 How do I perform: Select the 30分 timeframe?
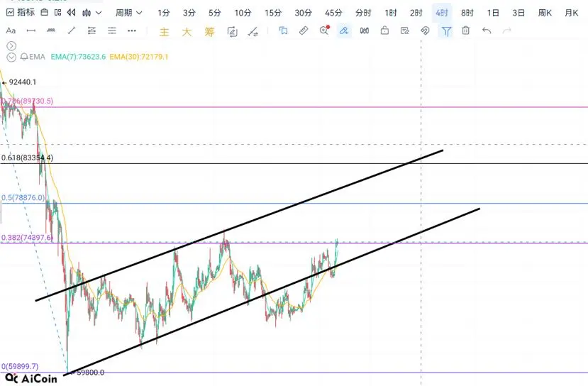[x=303, y=13]
